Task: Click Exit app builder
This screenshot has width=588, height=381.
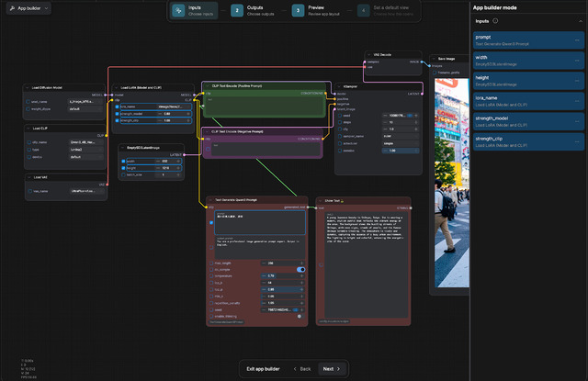Action: click(265, 368)
